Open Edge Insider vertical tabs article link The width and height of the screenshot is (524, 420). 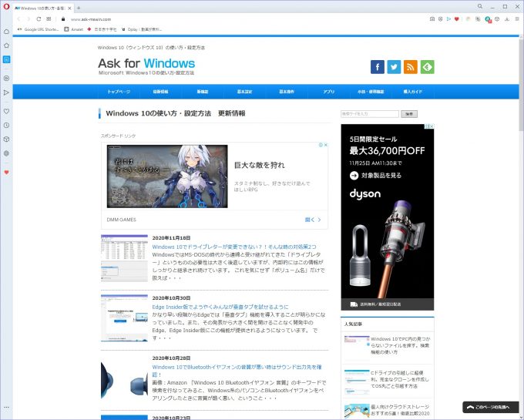220,307
